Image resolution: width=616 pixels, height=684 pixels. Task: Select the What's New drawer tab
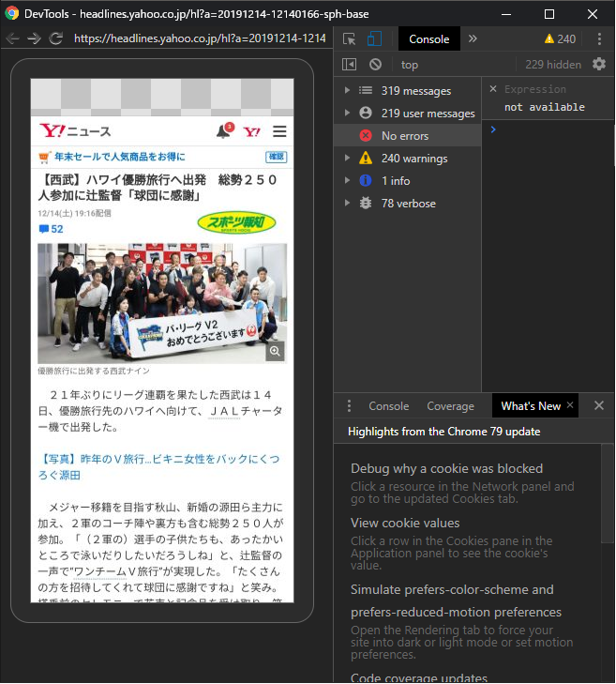coord(530,406)
